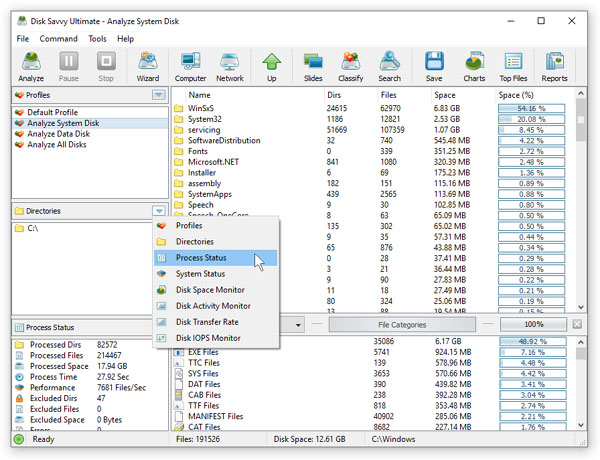Select the MANIFEST Files category row
The image size is (600, 460).
pos(373,416)
